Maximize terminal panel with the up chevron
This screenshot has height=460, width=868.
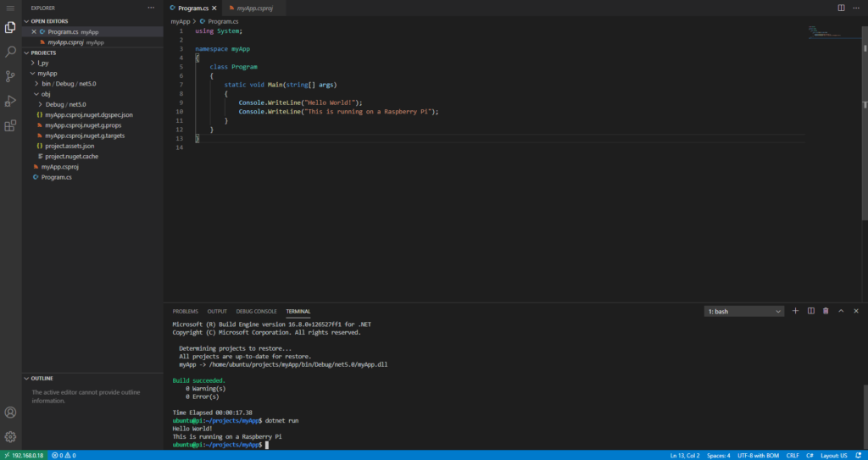(x=841, y=311)
